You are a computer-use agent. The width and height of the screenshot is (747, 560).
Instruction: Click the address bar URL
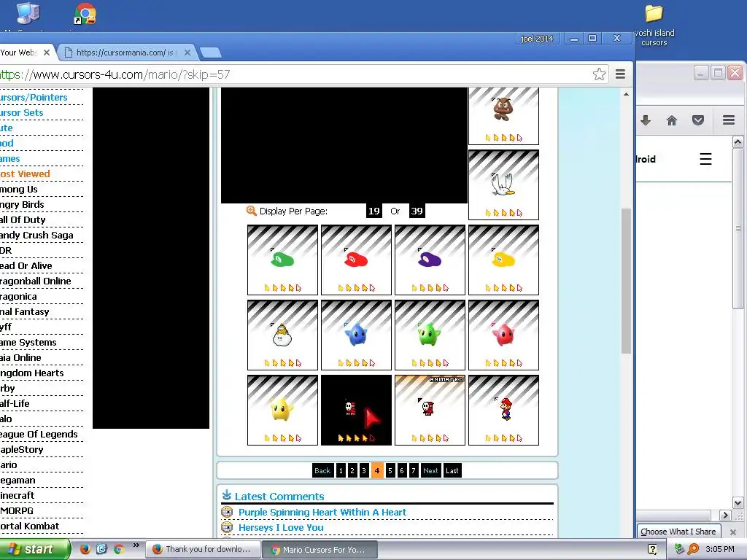(x=115, y=74)
